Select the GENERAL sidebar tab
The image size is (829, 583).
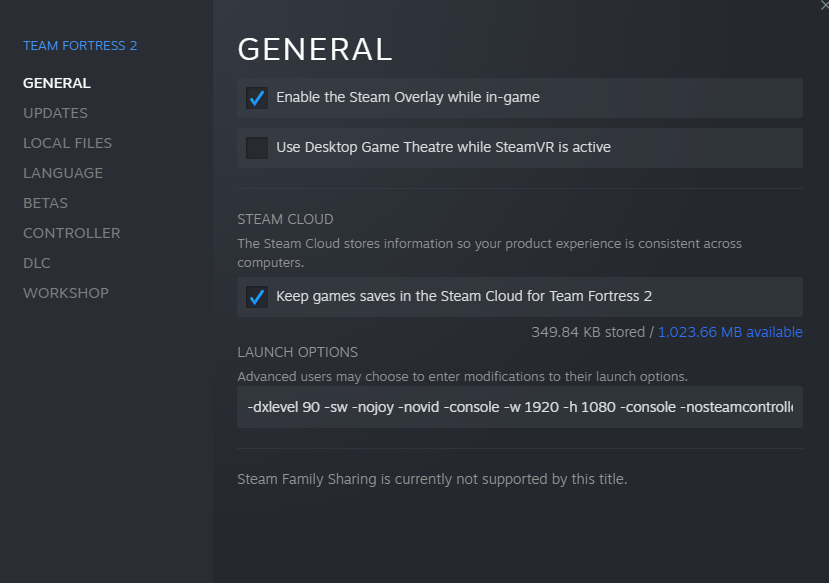tap(57, 83)
